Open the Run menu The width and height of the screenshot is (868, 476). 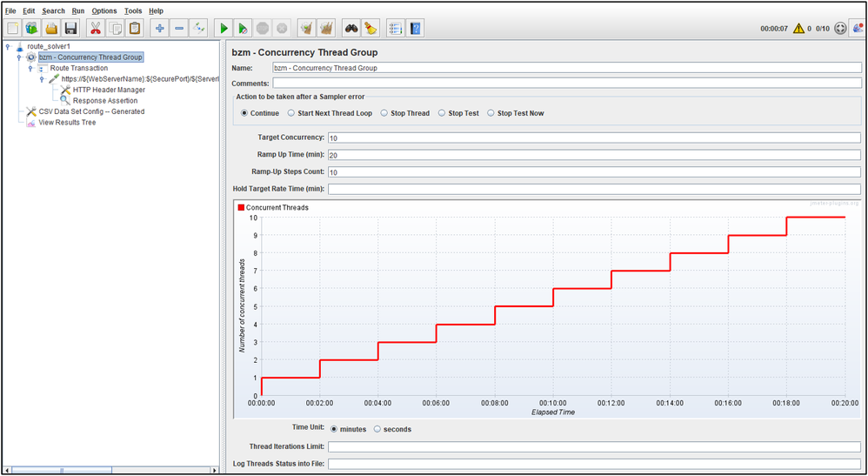point(78,11)
